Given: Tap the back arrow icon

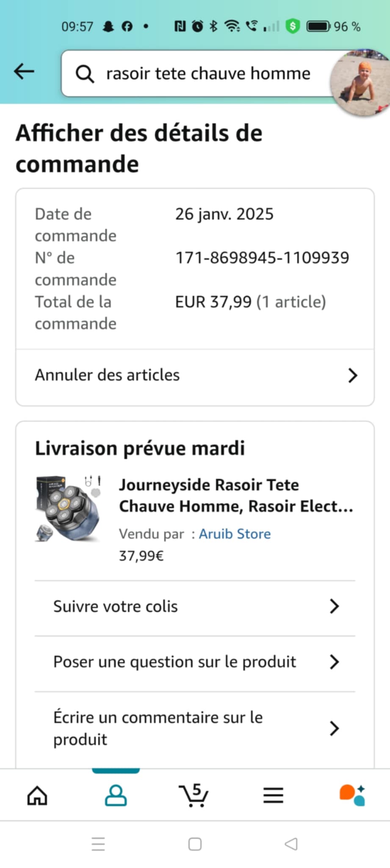Looking at the screenshot, I should 24,72.
